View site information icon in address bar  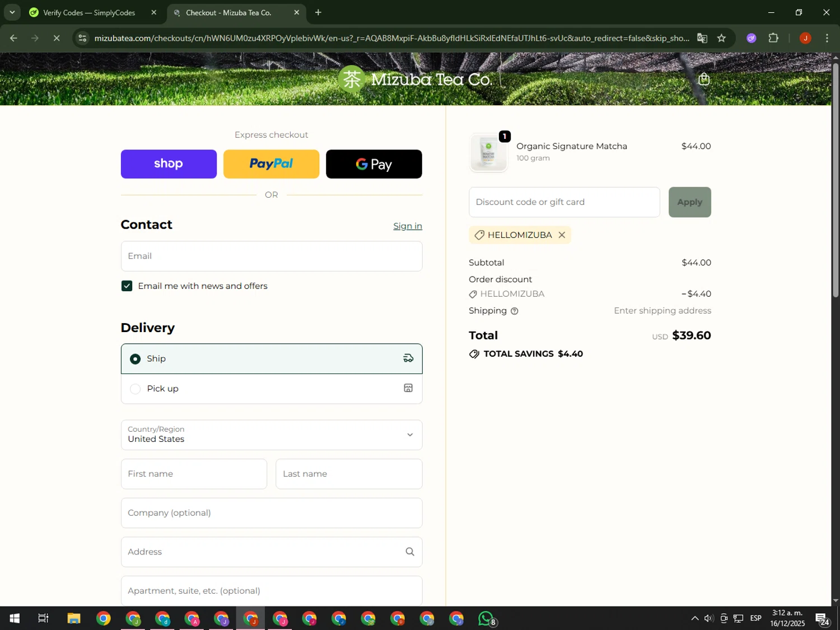82,38
